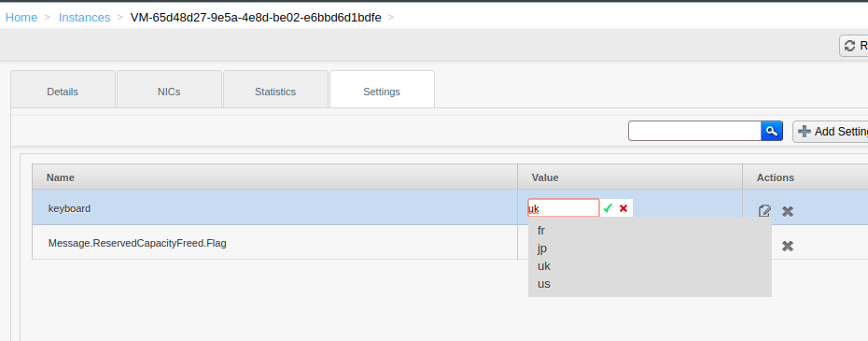Screen dimensions: 868x341
Task: Click the blue search magnifier button
Action: pyautogui.click(x=772, y=131)
